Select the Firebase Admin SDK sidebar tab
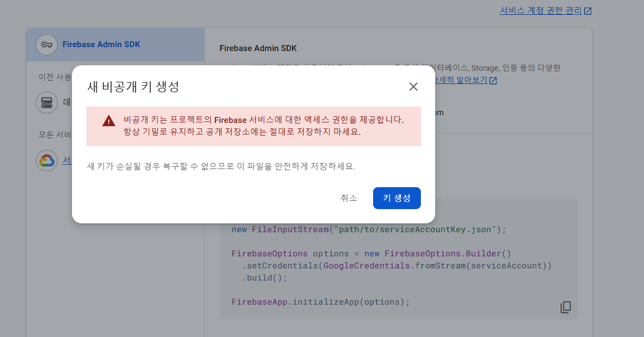This screenshot has height=337, width=644. [x=115, y=45]
